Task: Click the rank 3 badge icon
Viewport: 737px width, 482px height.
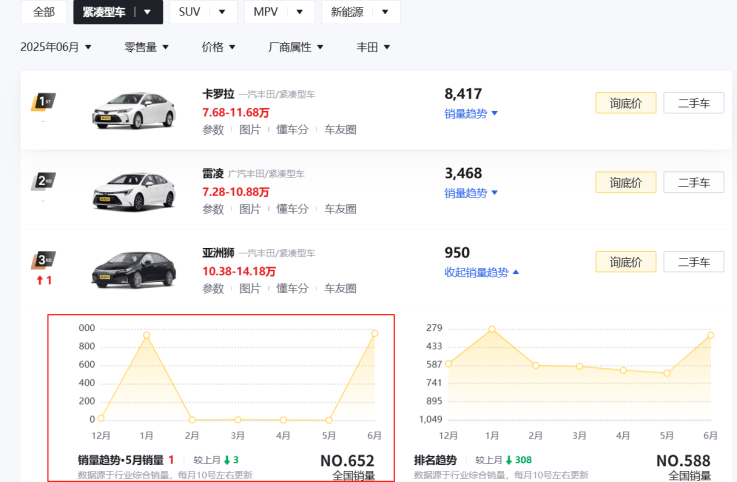Action: click(x=44, y=260)
